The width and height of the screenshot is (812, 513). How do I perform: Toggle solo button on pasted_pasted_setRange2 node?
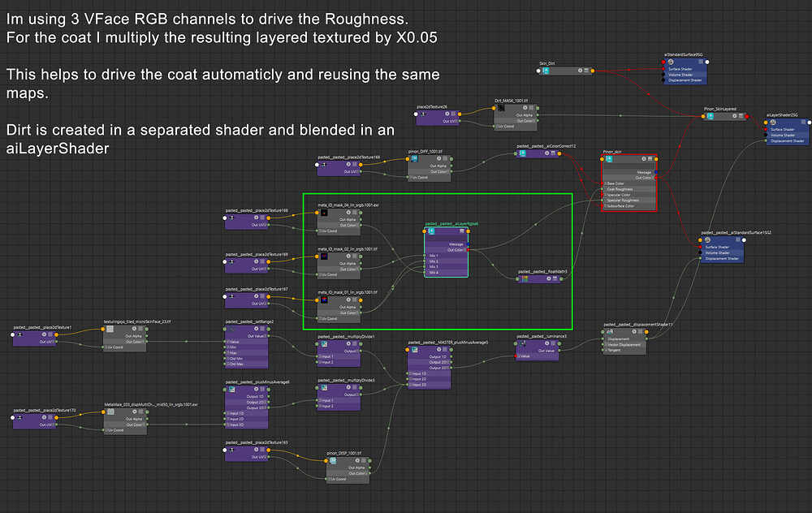[x=256, y=329]
